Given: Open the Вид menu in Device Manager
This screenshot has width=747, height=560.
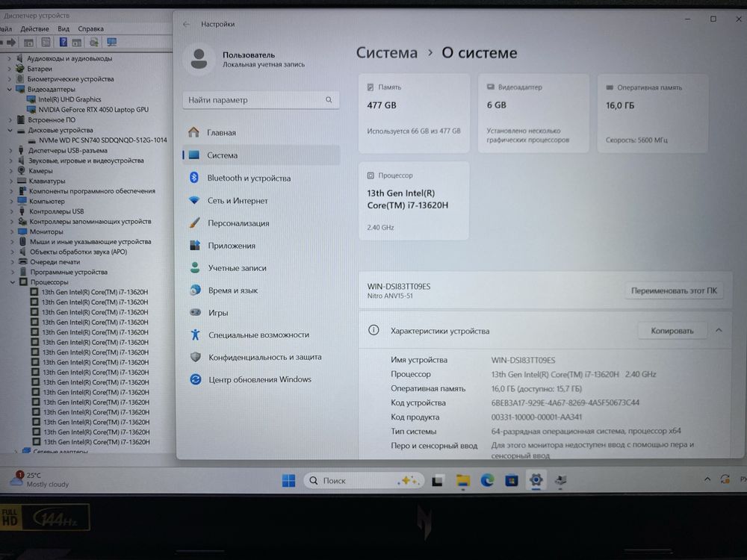Looking at the screenshot, I should pos(63,28).
